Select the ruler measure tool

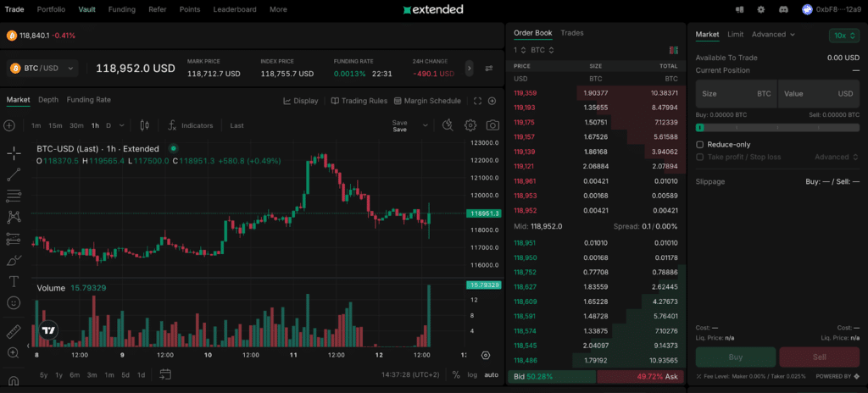click(14, 331)
